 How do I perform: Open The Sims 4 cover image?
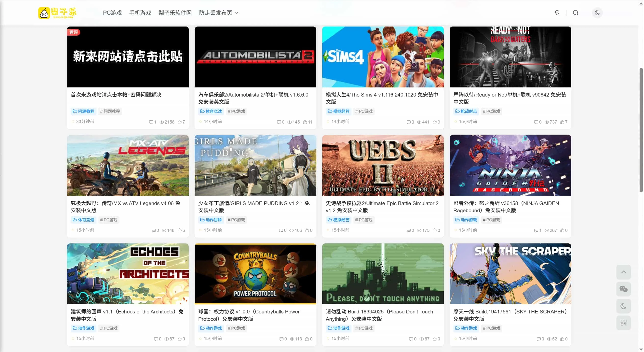click(x=383, y=57)
